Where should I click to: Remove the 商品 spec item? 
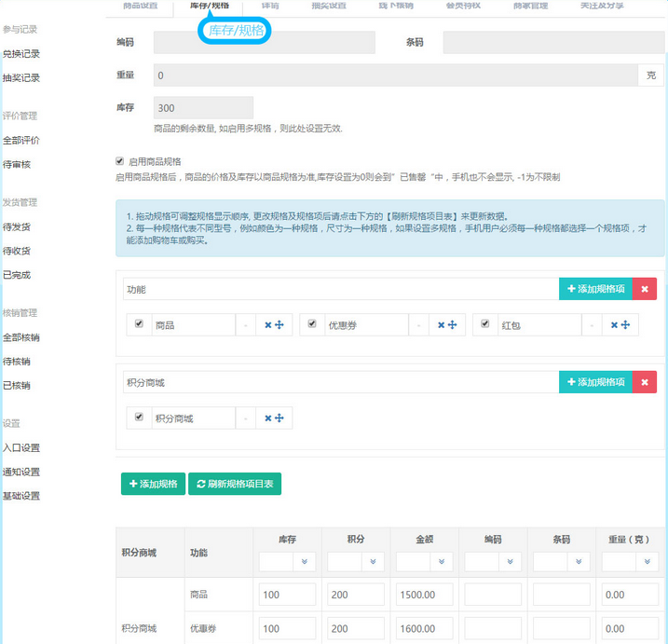click(x=267, y=324)
